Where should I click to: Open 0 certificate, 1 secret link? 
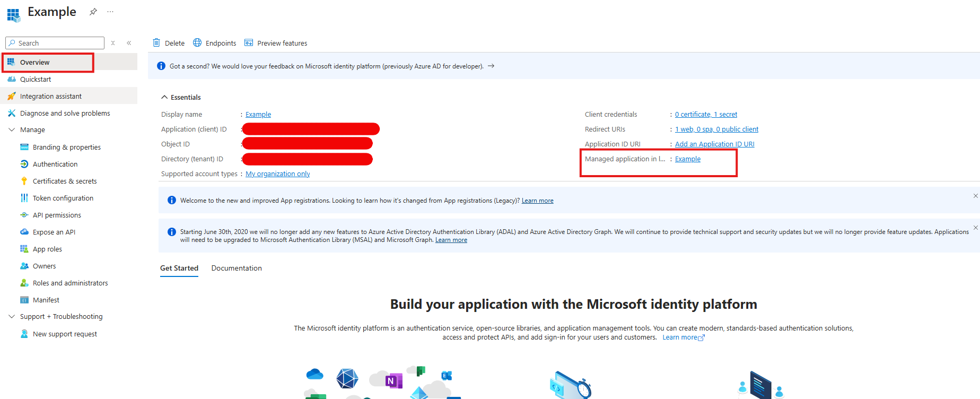706,114
